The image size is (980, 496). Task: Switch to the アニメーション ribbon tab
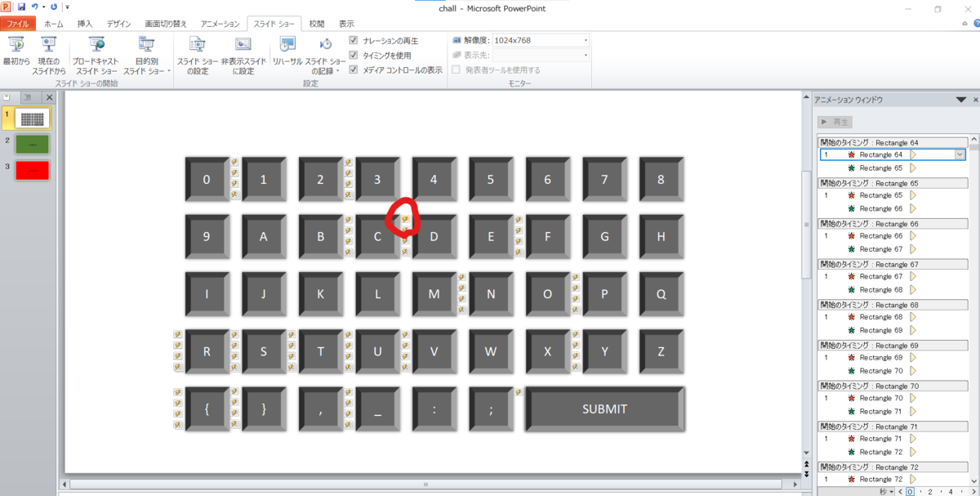[220, 25]
